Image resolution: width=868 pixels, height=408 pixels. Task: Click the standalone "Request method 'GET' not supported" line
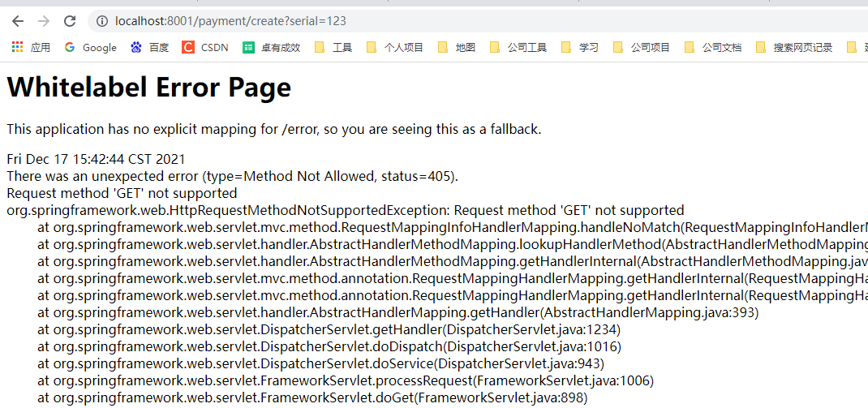pyautogui.click(x=122, y=193)
